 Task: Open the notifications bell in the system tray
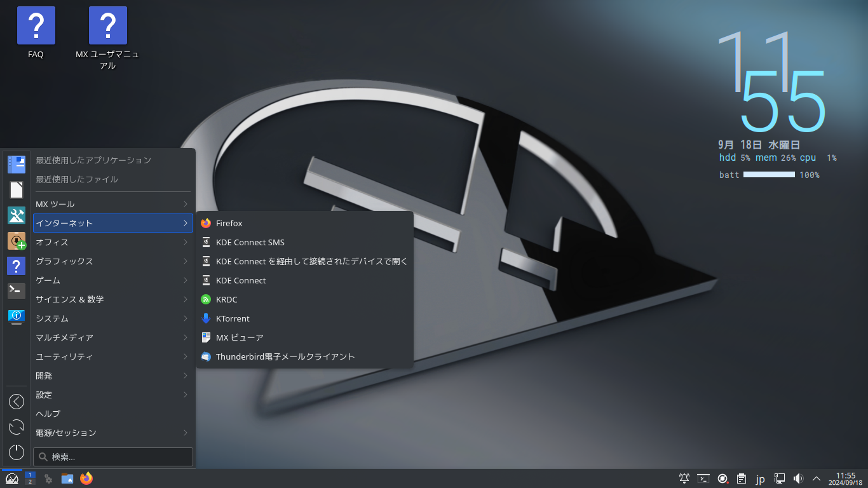684,478
